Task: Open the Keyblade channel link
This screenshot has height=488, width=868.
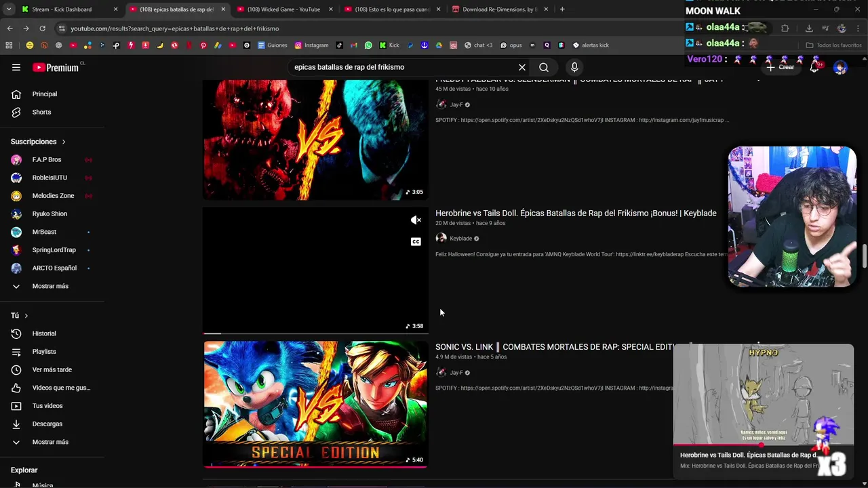Action: click(x=460, y=239)
